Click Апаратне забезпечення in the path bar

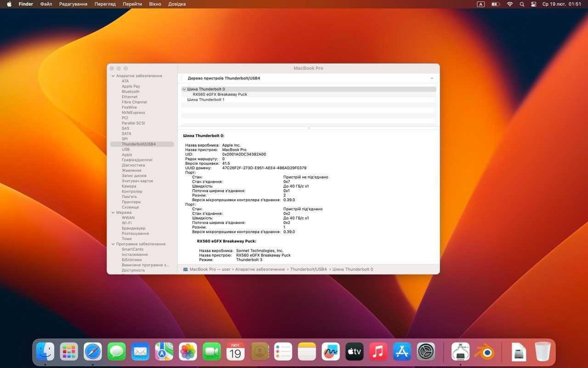260,269
